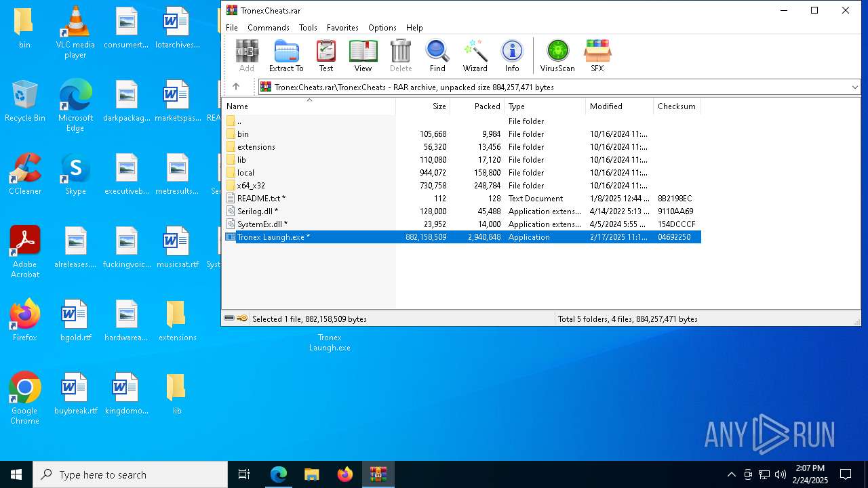Click the Test archive icon
The height and width of the screenshot is (488, 868).
tap(326, 56)
